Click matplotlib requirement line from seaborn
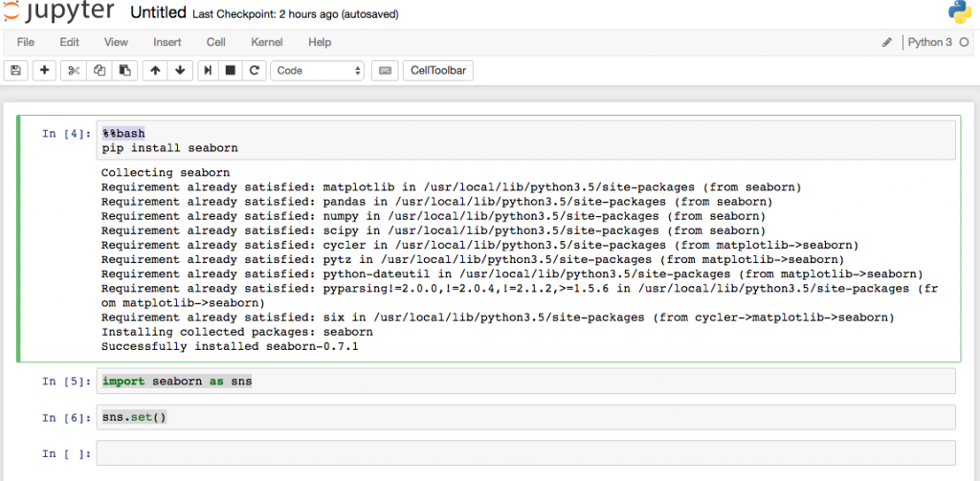 pos(452,186)
